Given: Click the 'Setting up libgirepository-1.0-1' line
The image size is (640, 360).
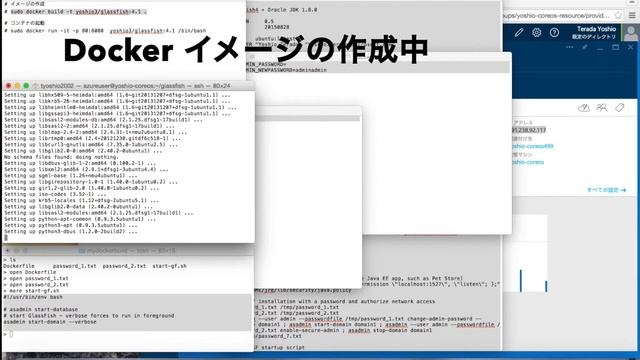Looking at the screenshot, I should [x=91, y=182].
